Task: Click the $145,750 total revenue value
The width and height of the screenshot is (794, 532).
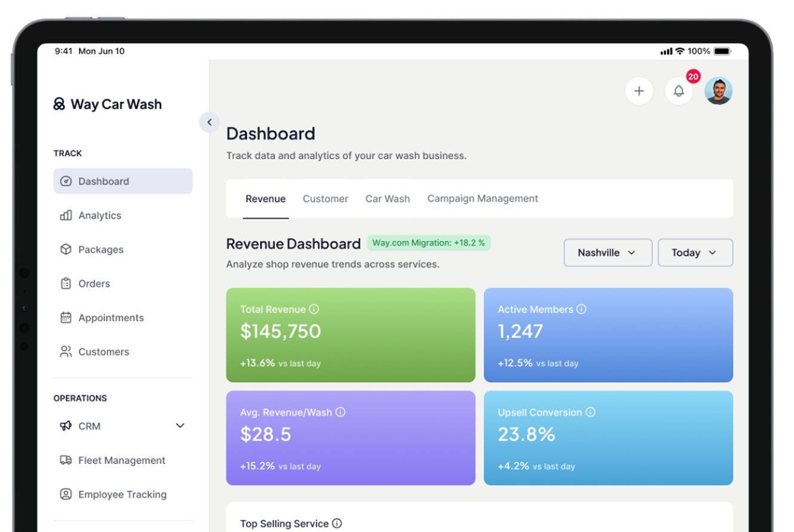Action: (281, 331)
